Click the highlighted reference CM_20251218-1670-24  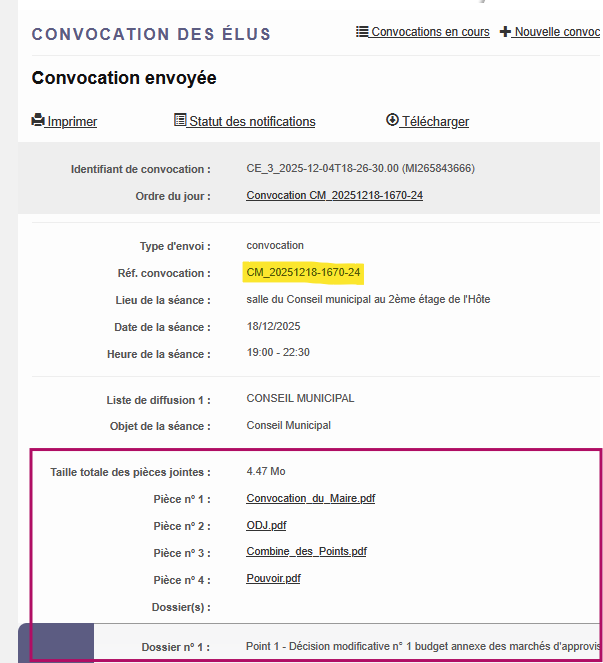click(x=303, y=272)
